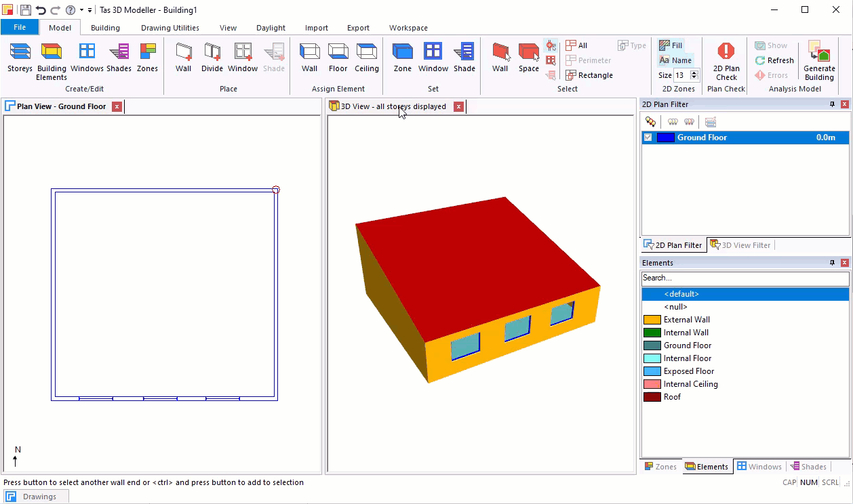Image resolution: width=853 pixels, height=504 pixels.
Task: Click Set Zone tool
Action: (403, 58)
